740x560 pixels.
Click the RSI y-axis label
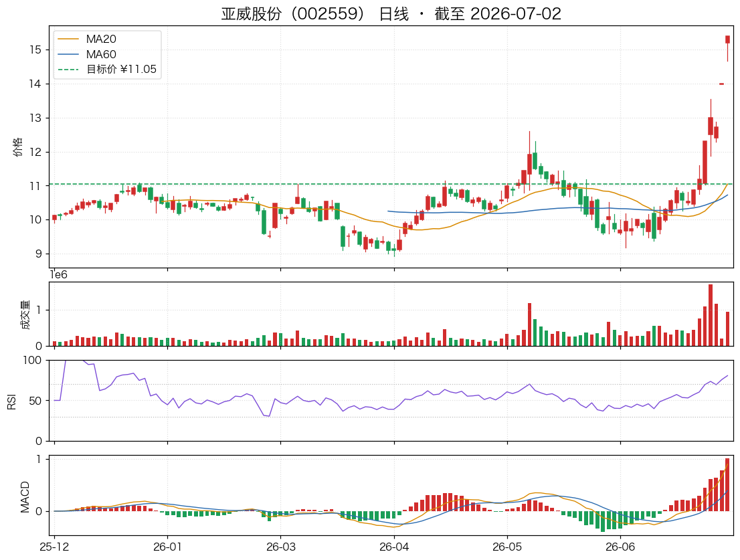click(x=12, y=401)
